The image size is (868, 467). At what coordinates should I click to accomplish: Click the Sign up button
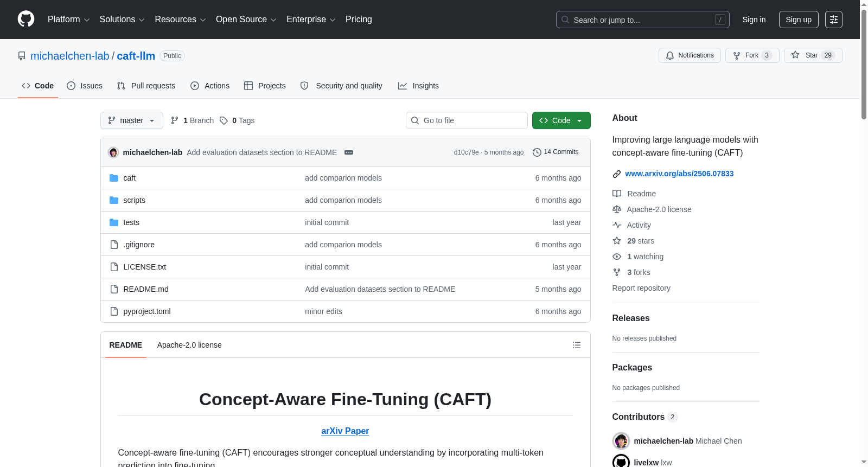799,20
